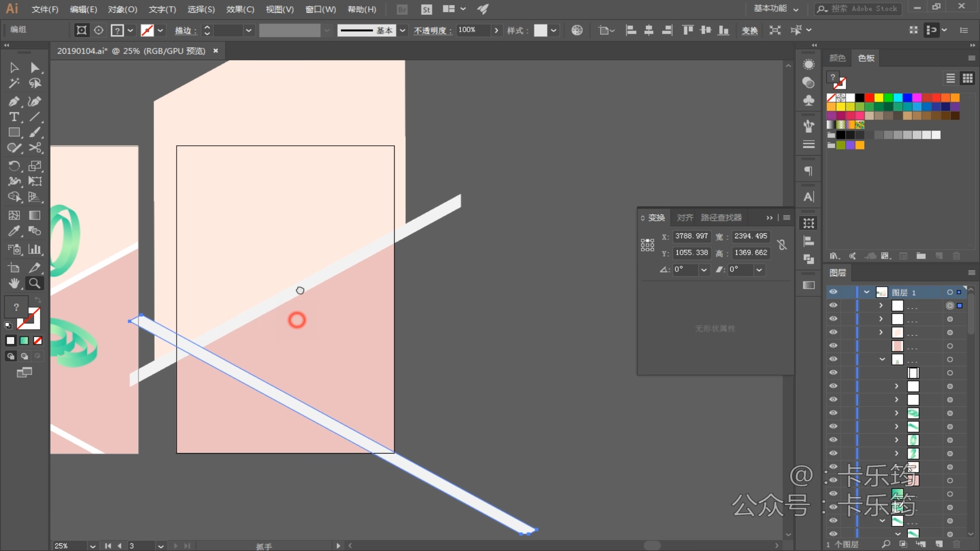Open the rotation angle dropdown in Transform panel
This screenshot has height=551, width=980.
coord(704,270)
